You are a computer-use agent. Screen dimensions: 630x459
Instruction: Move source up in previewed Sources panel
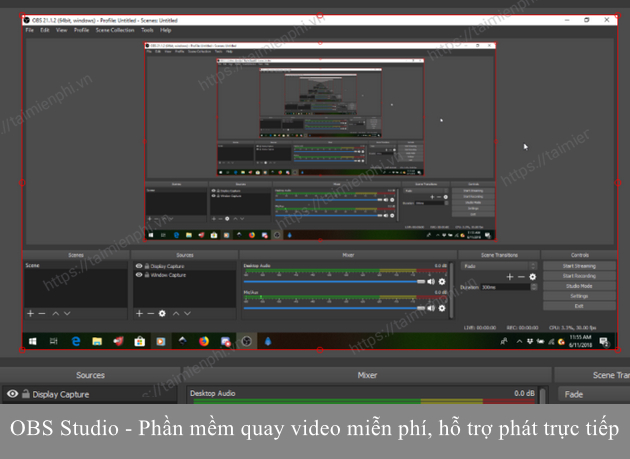coord(176,314)
